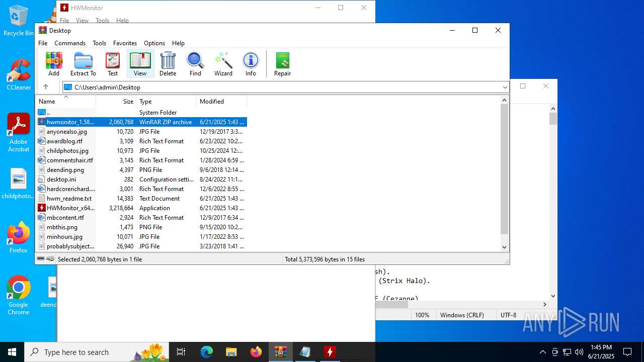This screenshot has height=362, width=644.
Task: Click the volume icon in system tray
Action: pos(579,352)
